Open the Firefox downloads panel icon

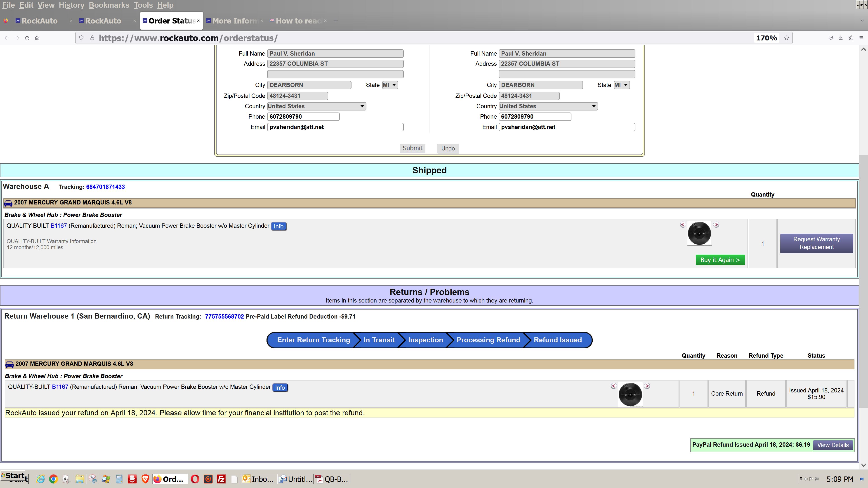[x=841, y=38]
